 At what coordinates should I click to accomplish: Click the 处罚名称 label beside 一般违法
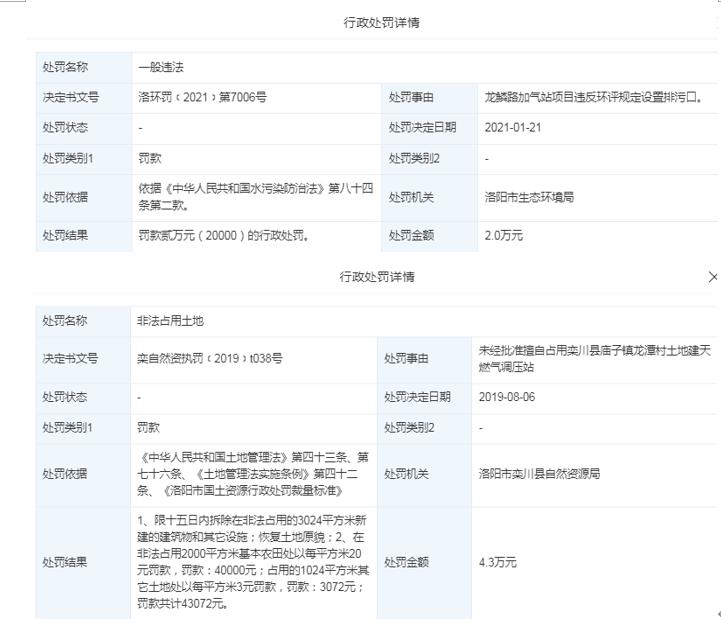click(65, 67)
